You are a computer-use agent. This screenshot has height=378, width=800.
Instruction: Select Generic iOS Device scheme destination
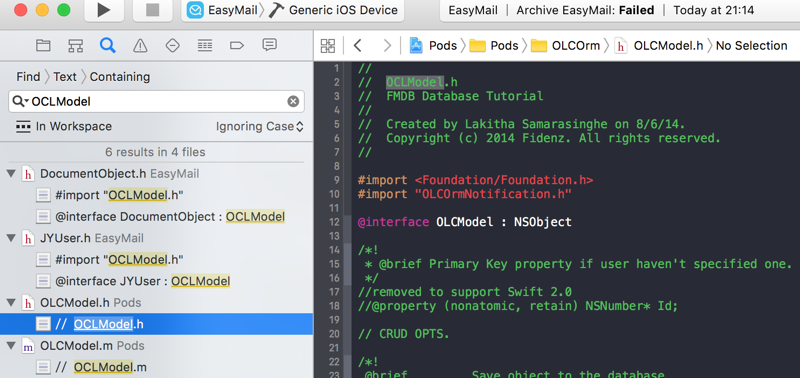point(333,10)
